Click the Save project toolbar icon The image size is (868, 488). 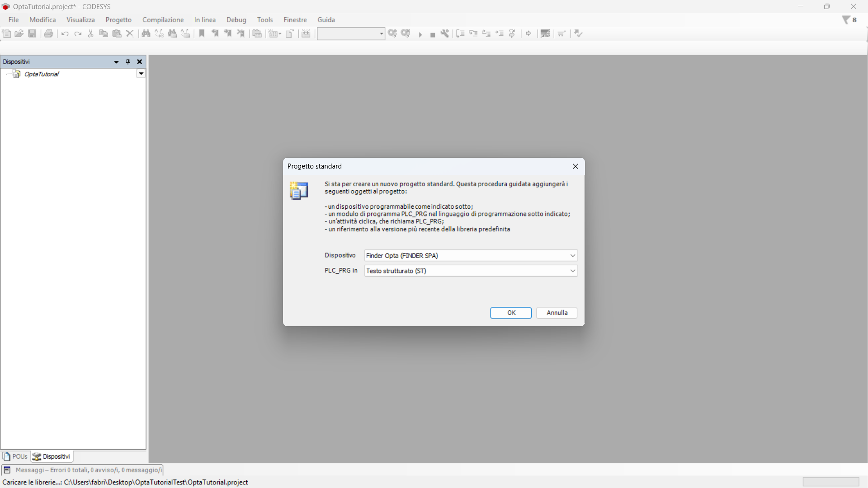point(32,33)
